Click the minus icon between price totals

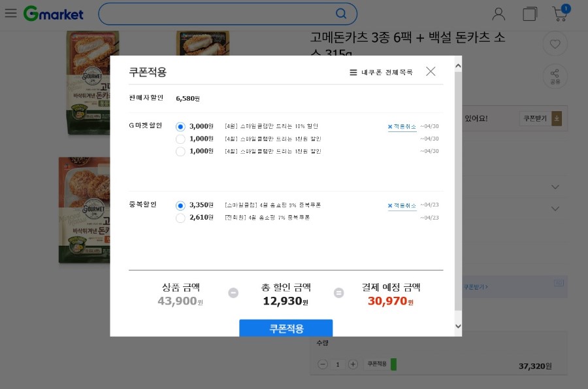[x=233, y=293]
